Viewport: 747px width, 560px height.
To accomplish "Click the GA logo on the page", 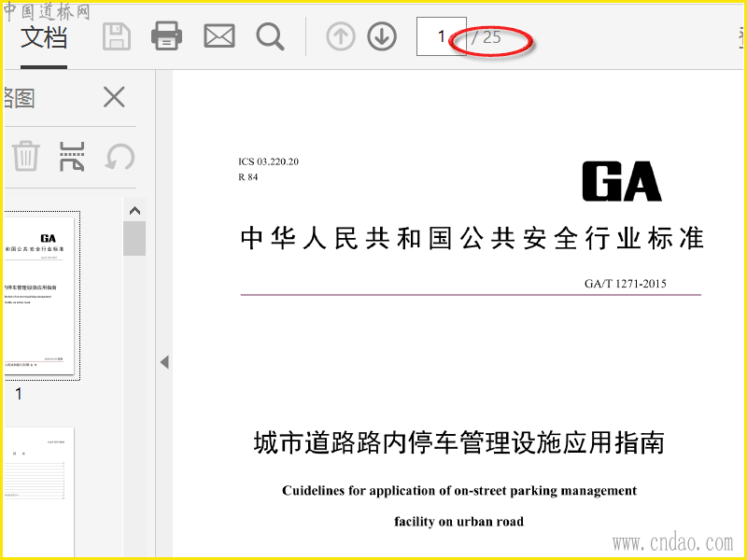I will coord(622,181).
